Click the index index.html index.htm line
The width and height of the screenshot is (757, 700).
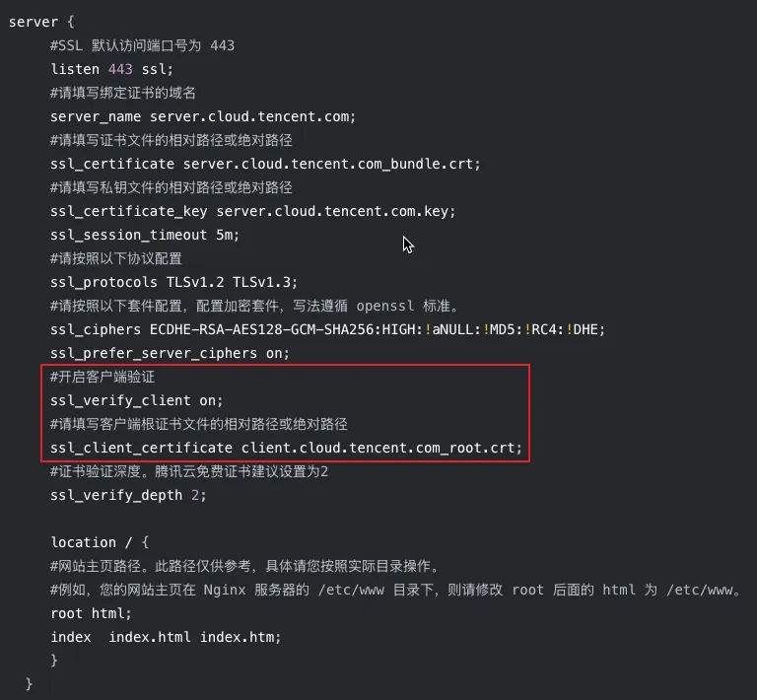click(166, 637)
